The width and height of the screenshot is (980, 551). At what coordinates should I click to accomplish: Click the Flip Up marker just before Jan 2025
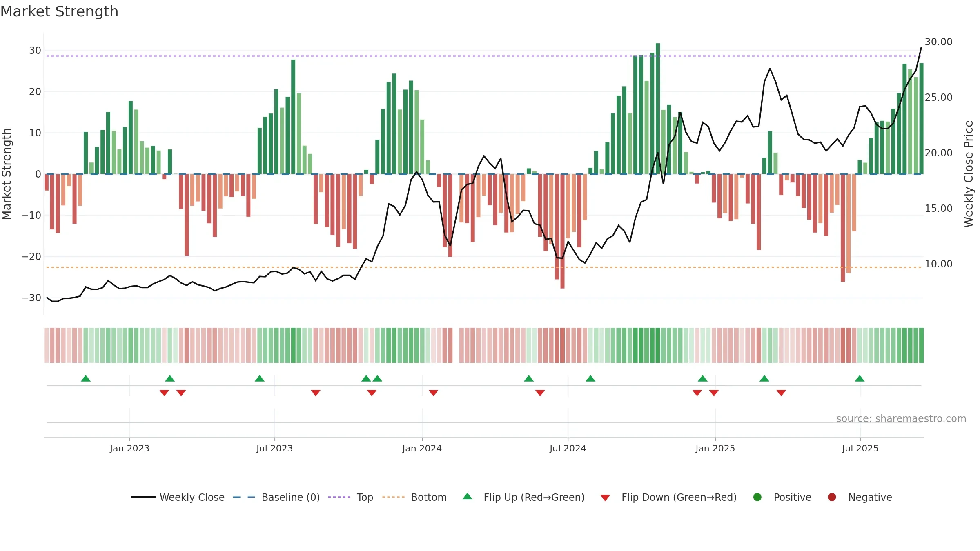[x=703, y=378]
